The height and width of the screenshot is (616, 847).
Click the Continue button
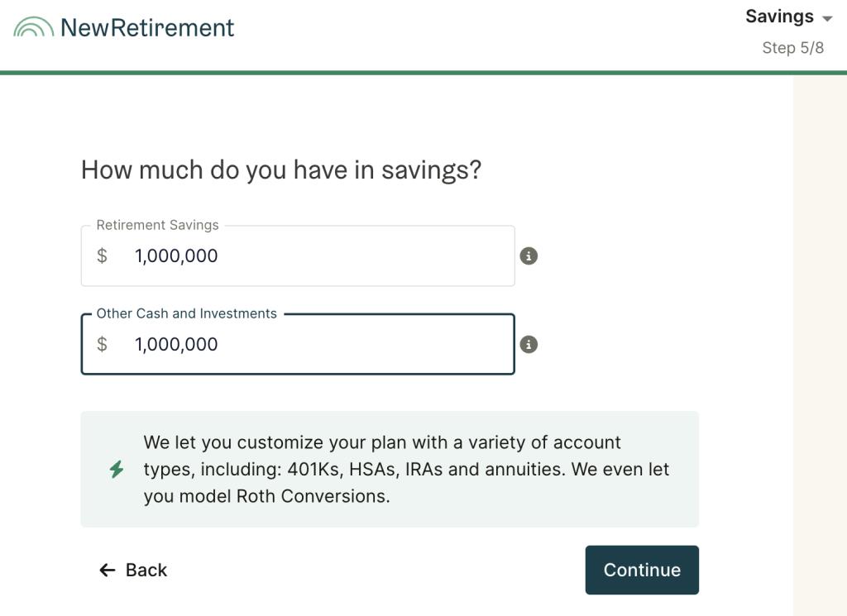click(x=642, y=571)
